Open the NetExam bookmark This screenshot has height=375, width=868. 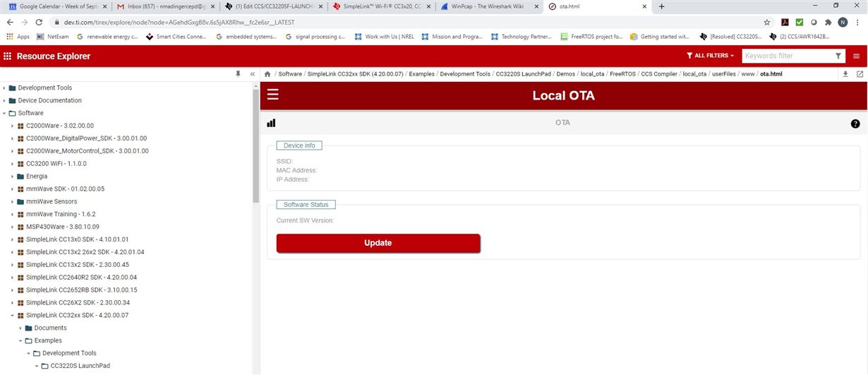click(54, 36)
